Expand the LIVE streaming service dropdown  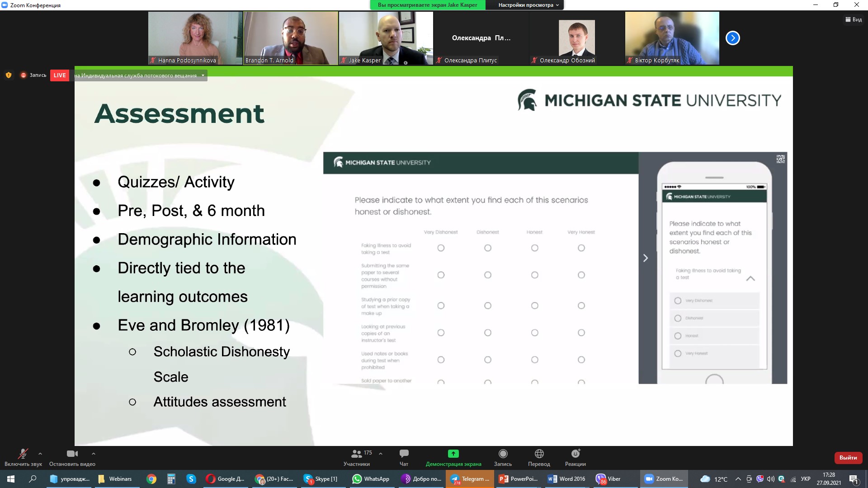coord(203,75)
